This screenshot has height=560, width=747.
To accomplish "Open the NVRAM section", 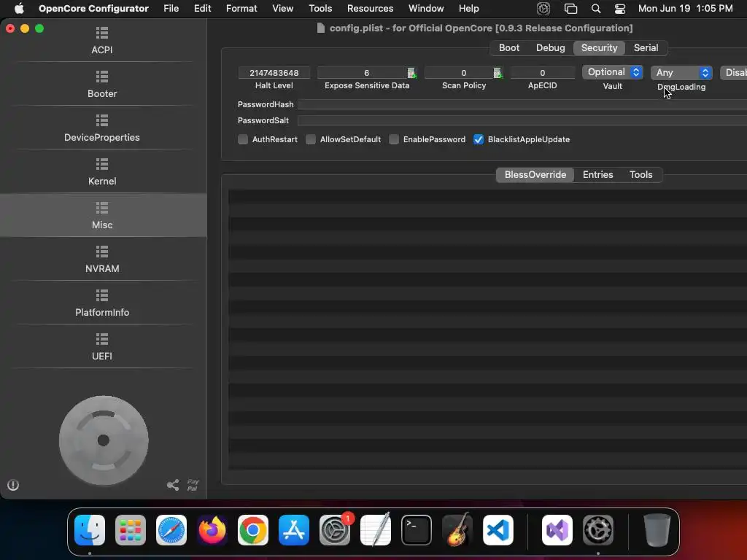I will pos(102,260).
